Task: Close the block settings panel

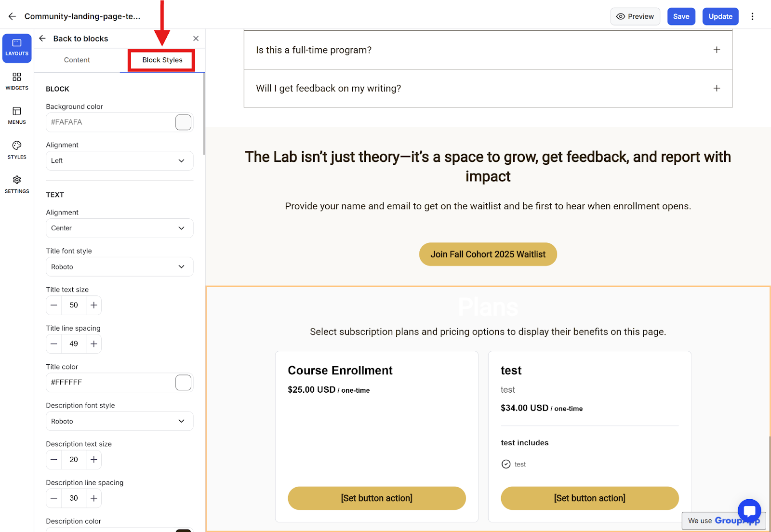Action: 196,39
